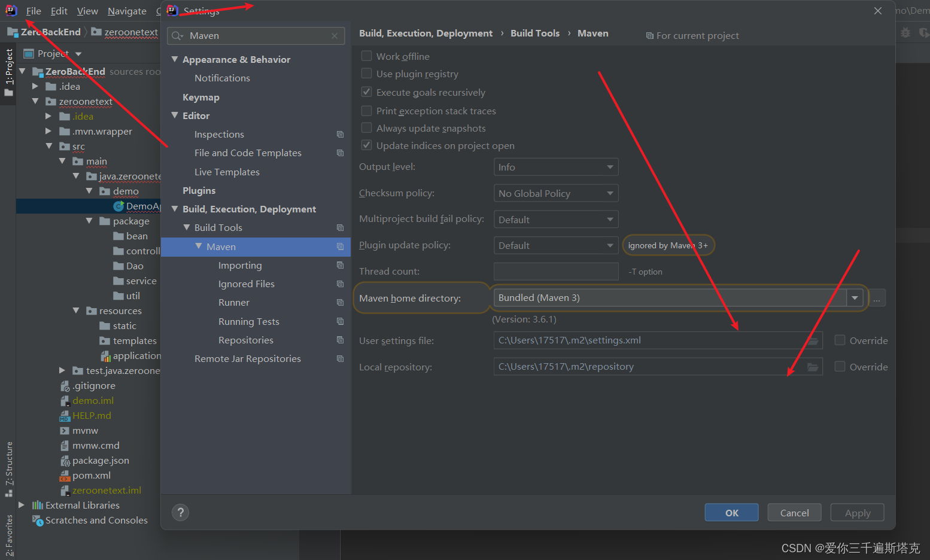Click the project-level icon beside Repositories

click(340, 340)
